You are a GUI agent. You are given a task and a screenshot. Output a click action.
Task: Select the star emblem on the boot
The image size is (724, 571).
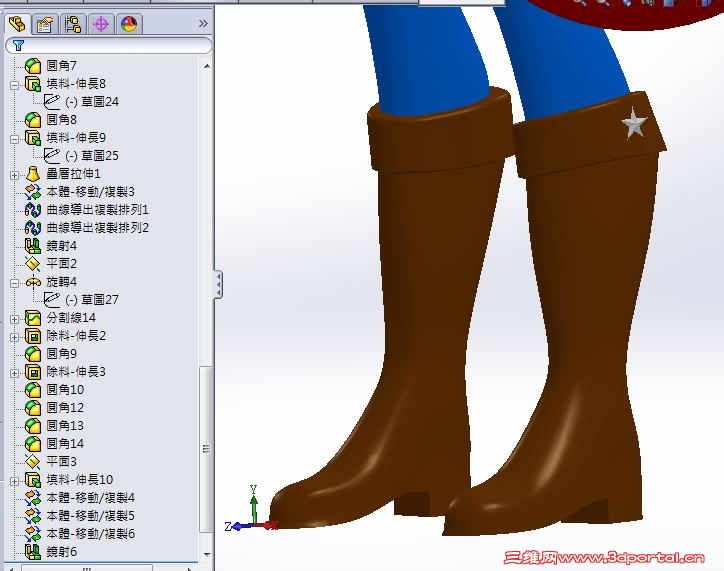click(x=634, y=123)
